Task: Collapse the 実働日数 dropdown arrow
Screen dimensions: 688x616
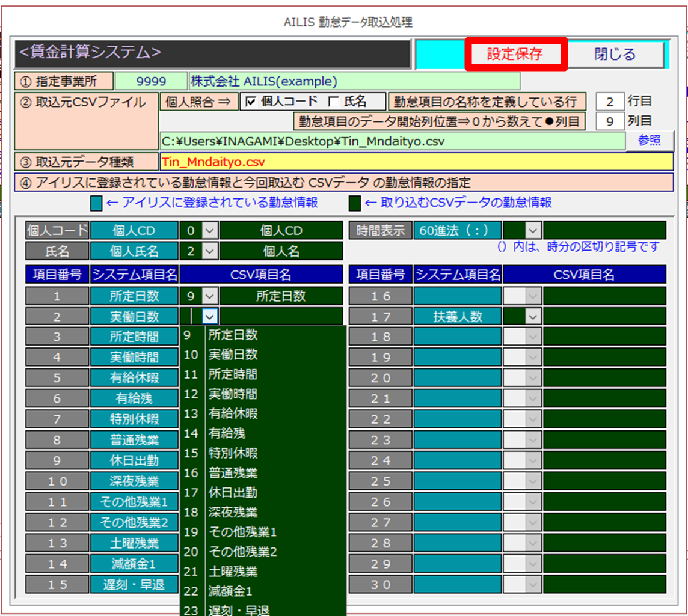Action: coord(209,317)
